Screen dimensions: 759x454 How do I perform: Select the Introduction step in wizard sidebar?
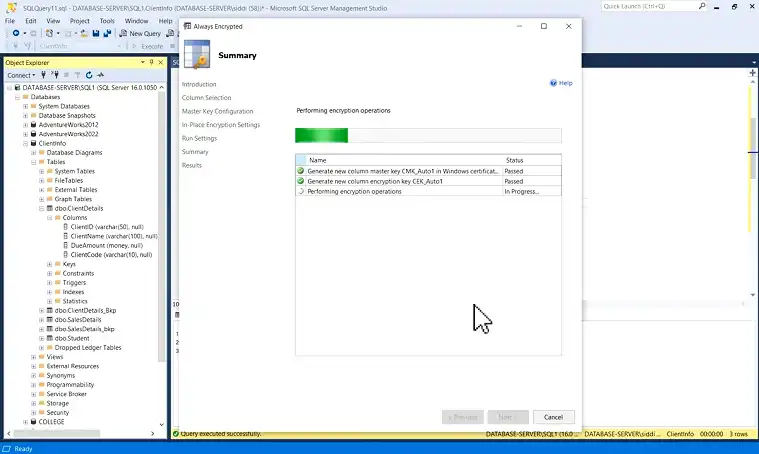pyautogui.click(x=199, y=84)
